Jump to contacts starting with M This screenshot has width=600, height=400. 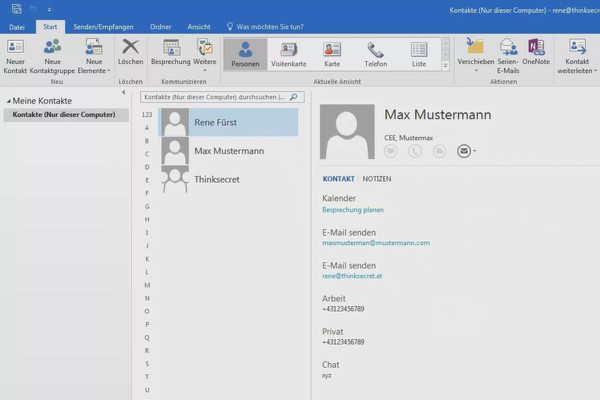pyautogui.click(x=147, y=285)
